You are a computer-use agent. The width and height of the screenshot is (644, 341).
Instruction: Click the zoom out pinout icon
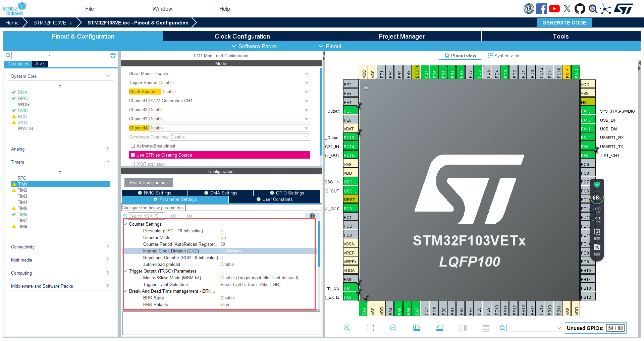(393, 328)
